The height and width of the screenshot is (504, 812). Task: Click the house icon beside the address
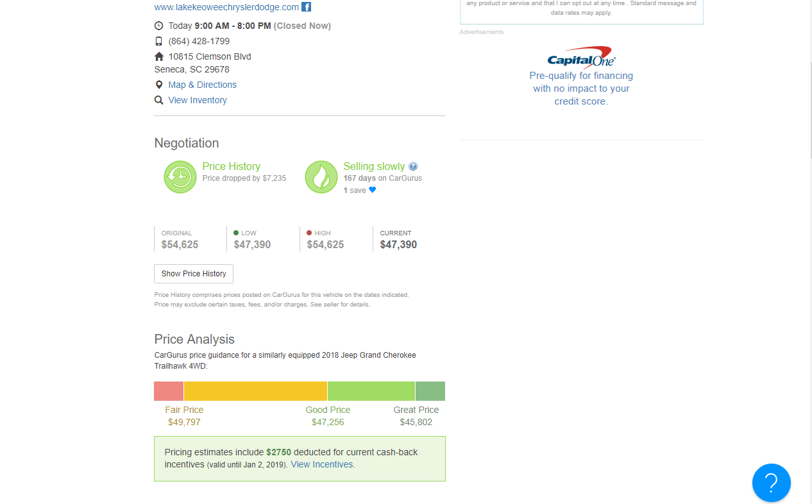159,56
